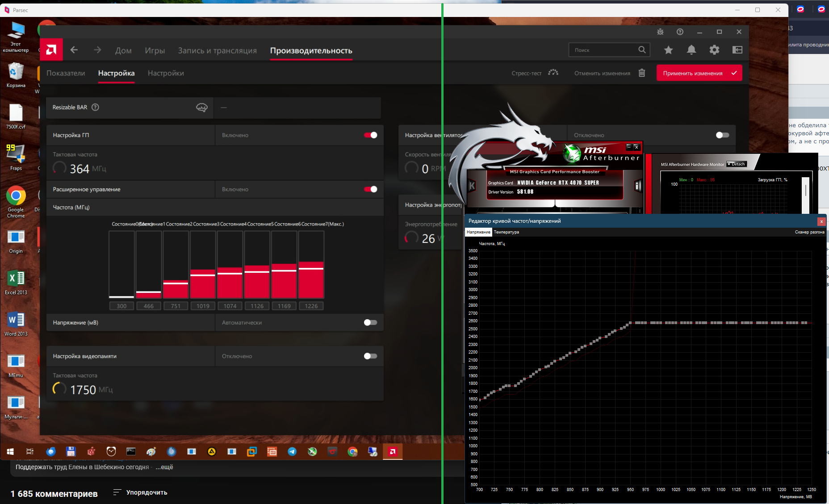Click the magnifier icon in search box
The image size is (829, 504).
(642, 50)
